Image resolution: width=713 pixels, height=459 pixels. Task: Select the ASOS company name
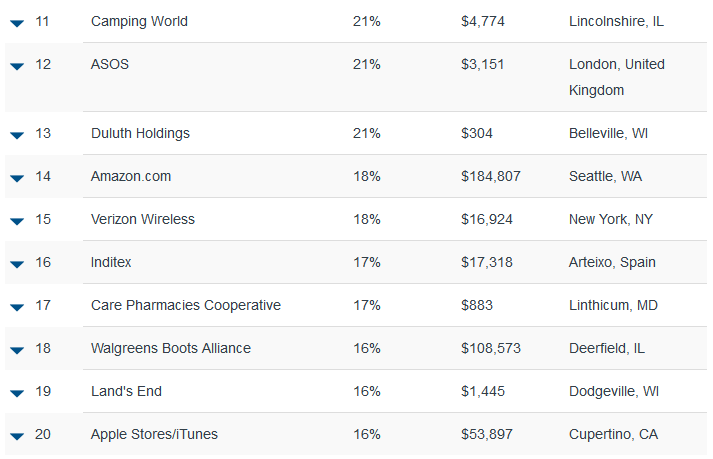point(110,64)
